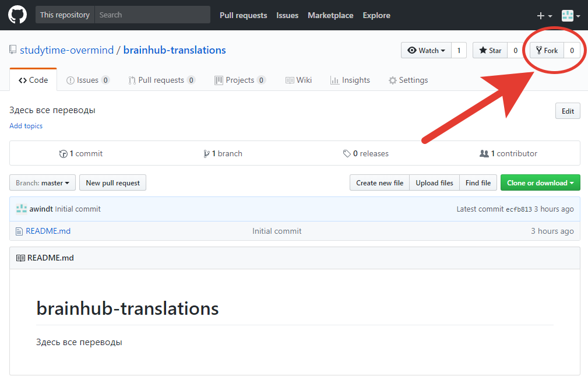Click Edit for the repository description
Viewport: 588px width, 390px height.
point(568,111)
